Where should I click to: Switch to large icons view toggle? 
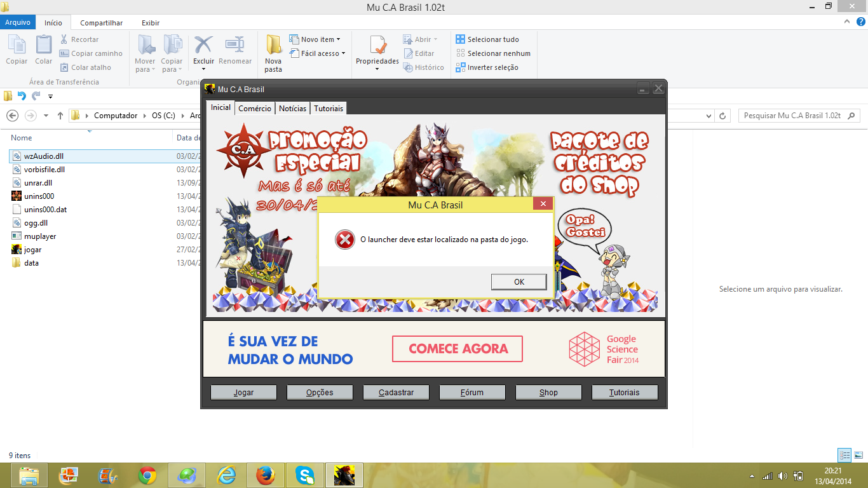(x=858, y=455)
